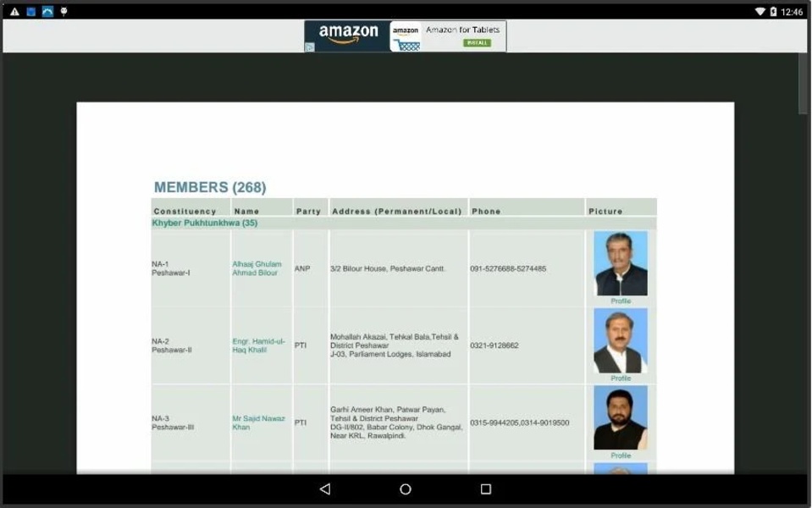Click address starting Garhi Ameer Khan
812x508 pixels.
pyautogui.click(x=396, y=422)
